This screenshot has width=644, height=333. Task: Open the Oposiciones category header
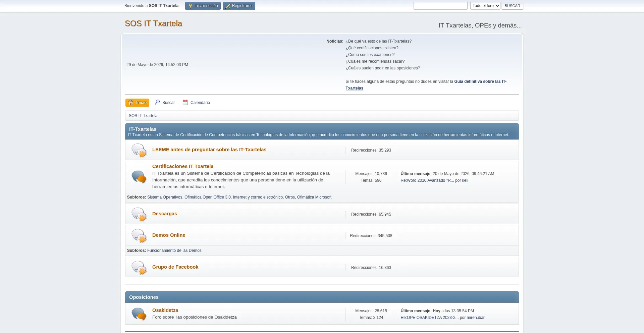[x=144, y=297]
